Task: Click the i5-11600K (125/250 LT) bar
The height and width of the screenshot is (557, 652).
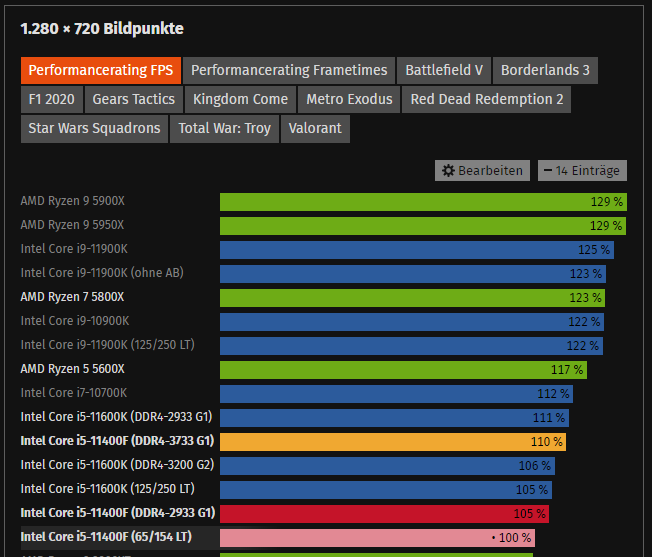Action: 386,490
